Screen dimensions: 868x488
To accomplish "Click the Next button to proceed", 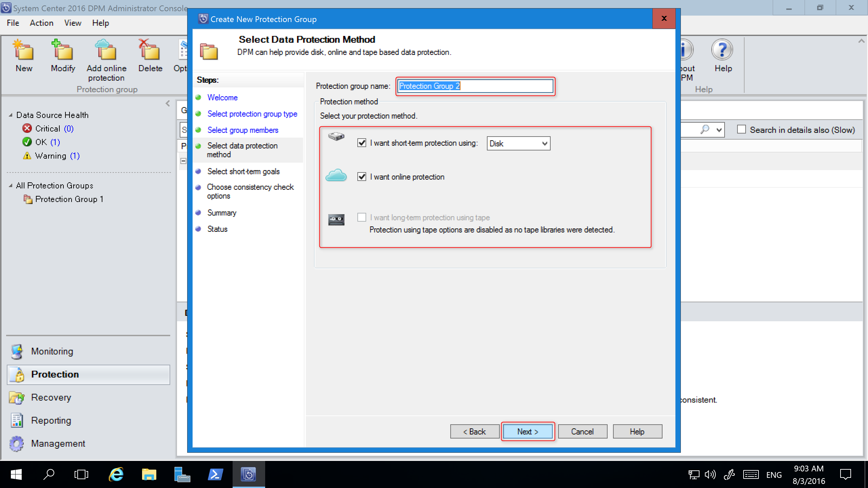I will (527, 431).
